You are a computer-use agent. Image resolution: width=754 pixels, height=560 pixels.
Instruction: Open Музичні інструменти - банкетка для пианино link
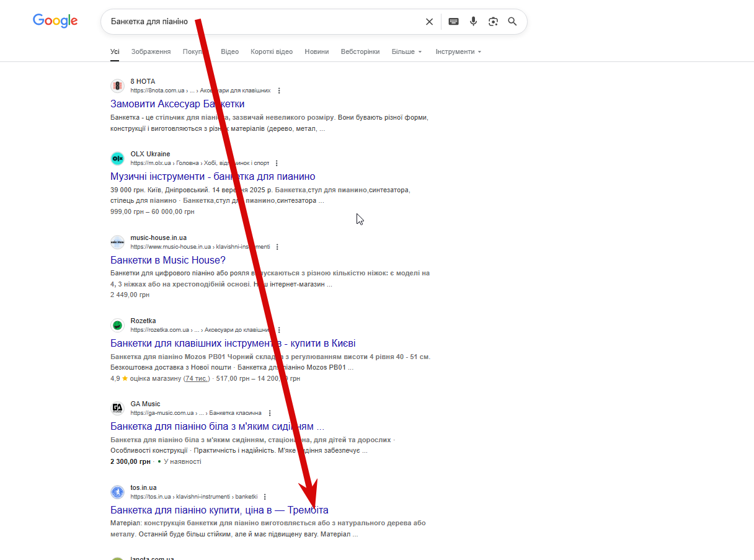pos(213,177)
